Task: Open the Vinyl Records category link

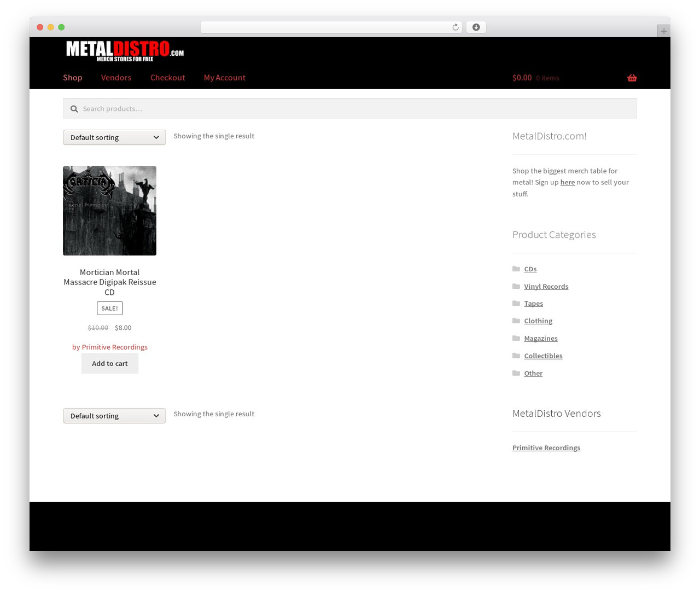Action: coord(546,286)
